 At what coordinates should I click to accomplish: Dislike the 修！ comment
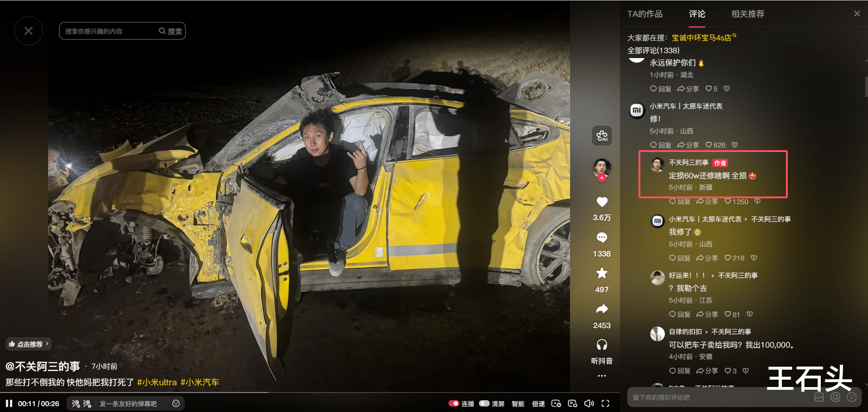735,145
